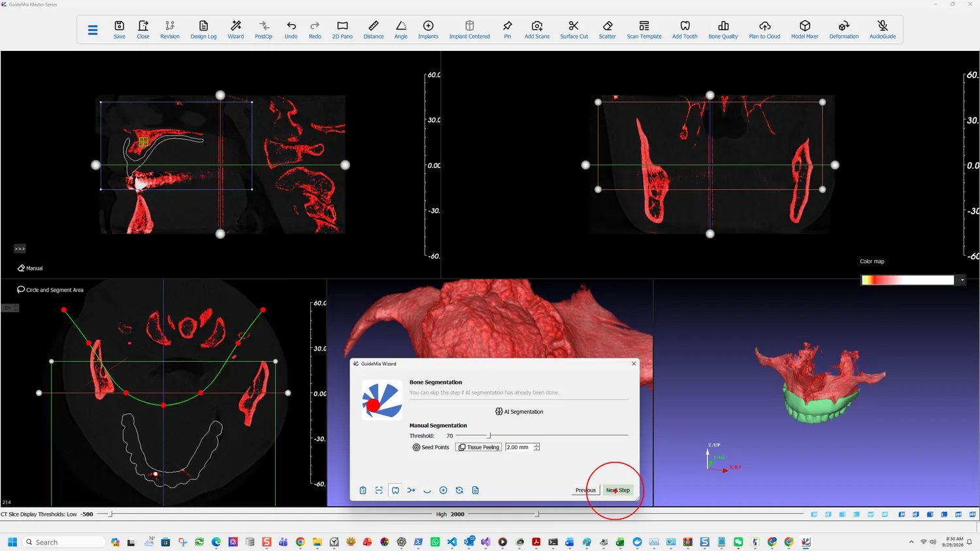Redo the last undone action
Screen dimensions: 980x551
(x=315, y=29)
